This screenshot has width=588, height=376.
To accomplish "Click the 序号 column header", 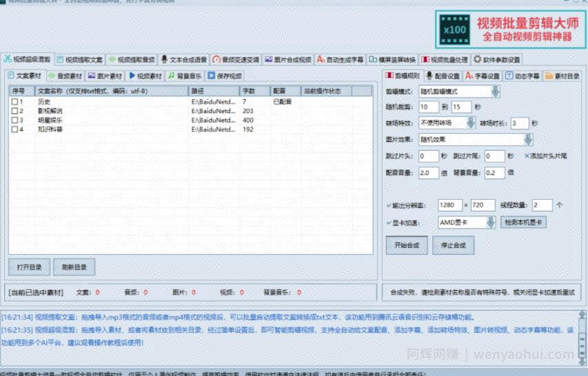I will (22, 91).
